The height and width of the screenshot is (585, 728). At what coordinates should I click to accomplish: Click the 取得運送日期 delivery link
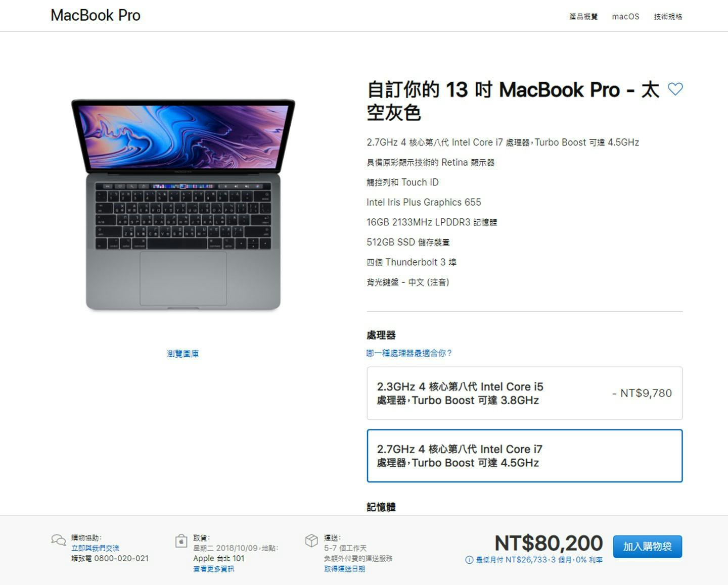coord(344,569)
